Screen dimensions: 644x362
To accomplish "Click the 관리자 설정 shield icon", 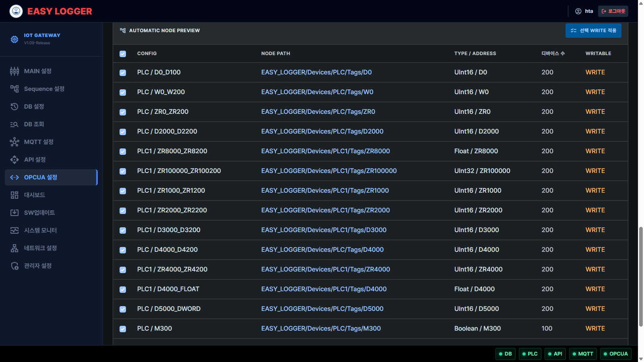I will coord(14,266).
